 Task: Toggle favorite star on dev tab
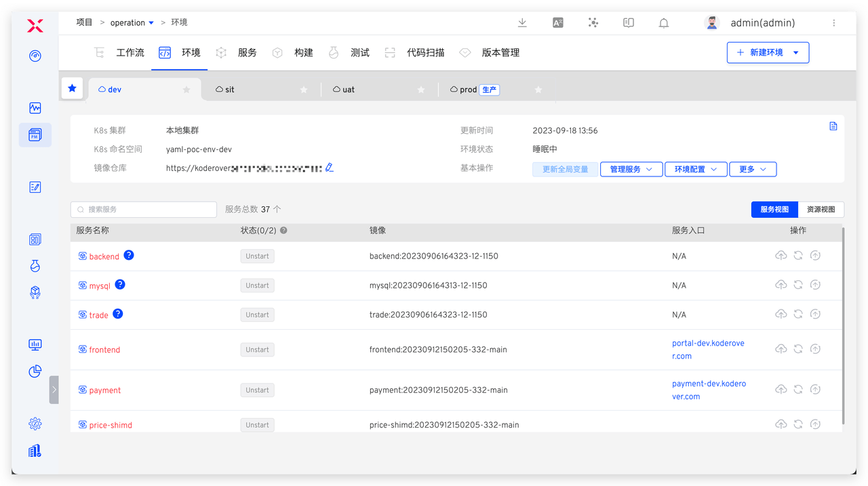pyautogui.click(x=186, y=90)
